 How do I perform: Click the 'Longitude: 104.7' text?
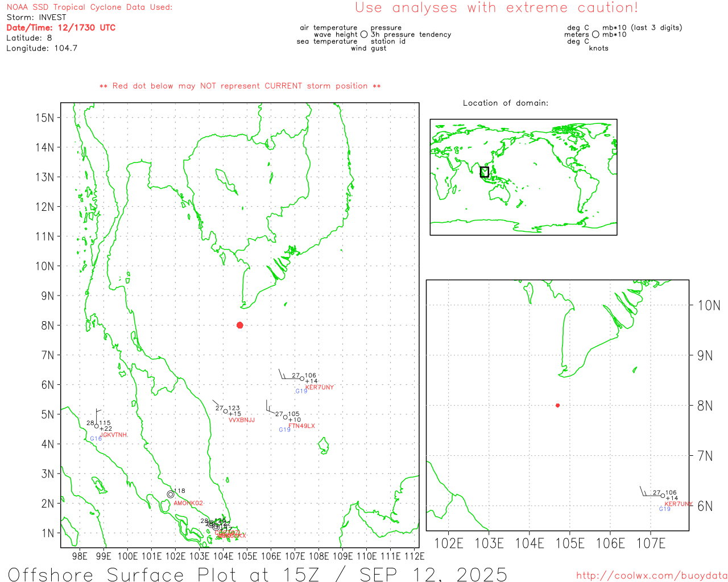(x=42, y=48)
